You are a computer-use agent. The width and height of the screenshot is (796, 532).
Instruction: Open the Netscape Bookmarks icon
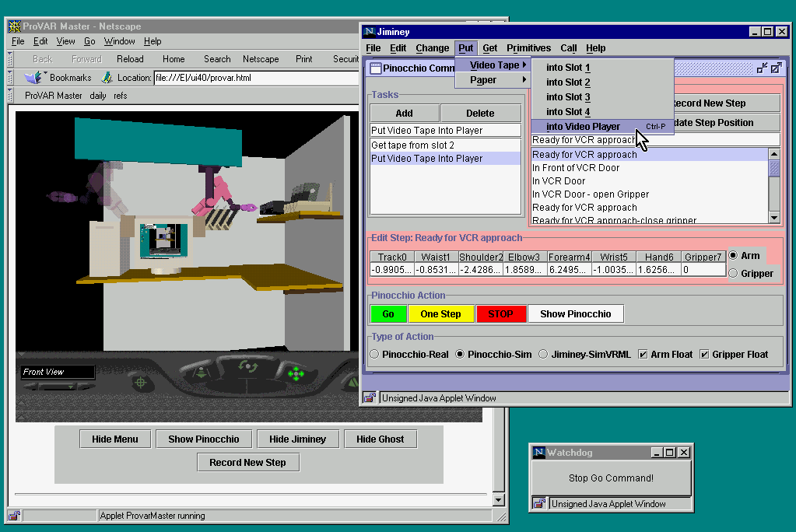click(x=33, y=78)
